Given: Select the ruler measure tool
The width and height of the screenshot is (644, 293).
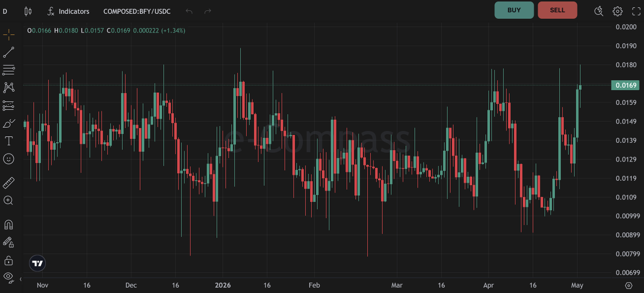Looking at the screenshot, I should (x=9, y=183).
